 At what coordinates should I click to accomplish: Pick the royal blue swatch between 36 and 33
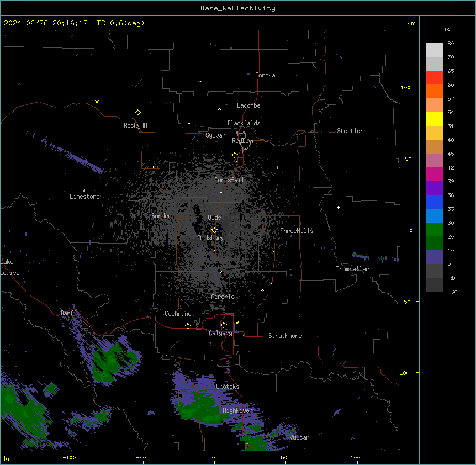[x=434, y=202]
